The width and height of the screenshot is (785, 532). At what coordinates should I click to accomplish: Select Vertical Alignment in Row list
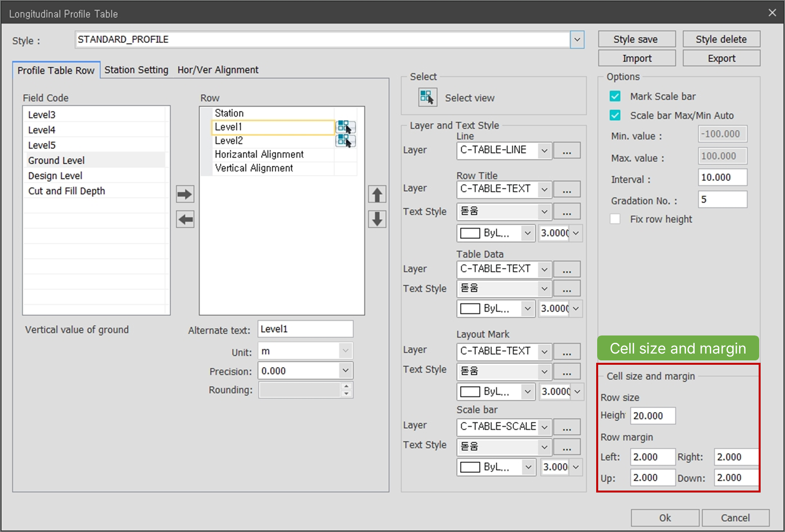coord(273,168)
